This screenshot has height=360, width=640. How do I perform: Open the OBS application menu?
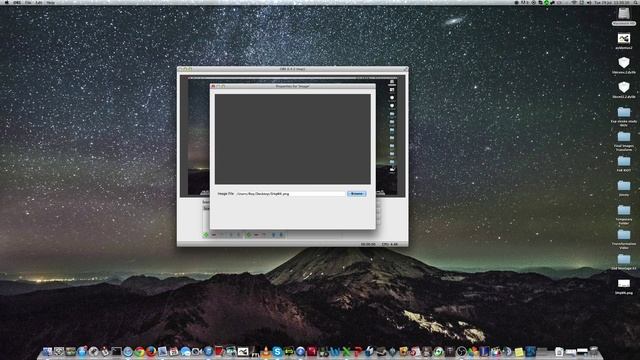[x=17, y=2]
